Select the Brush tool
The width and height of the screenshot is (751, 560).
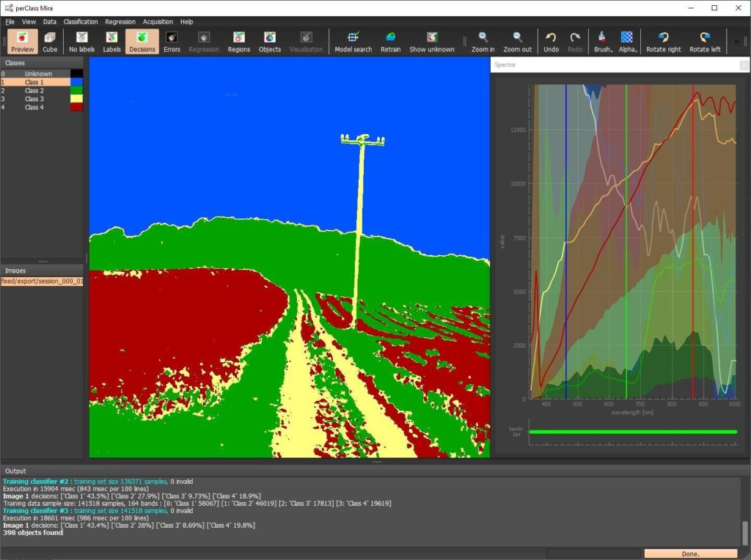pos(602,41)
